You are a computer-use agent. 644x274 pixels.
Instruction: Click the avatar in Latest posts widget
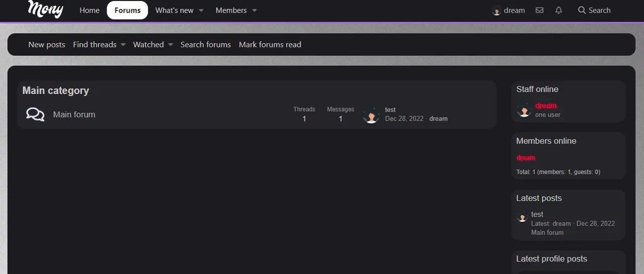click(x=522, y=217)
